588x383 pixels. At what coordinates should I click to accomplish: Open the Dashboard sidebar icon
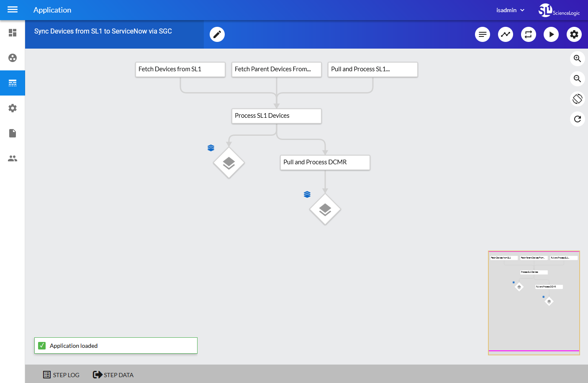click(13, 33)
